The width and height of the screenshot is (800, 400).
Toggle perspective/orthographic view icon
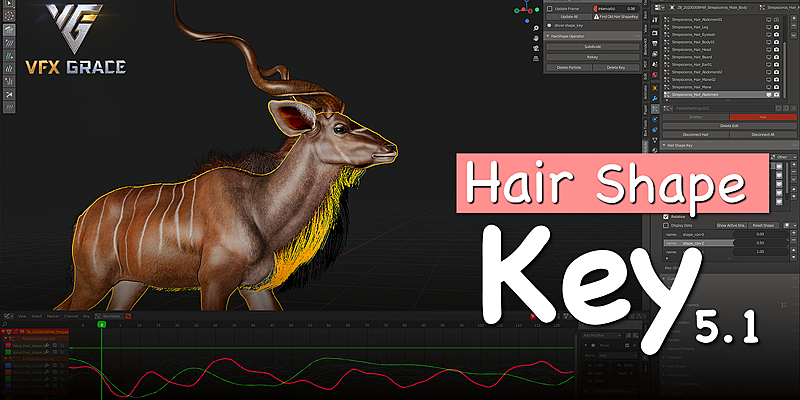536,58
